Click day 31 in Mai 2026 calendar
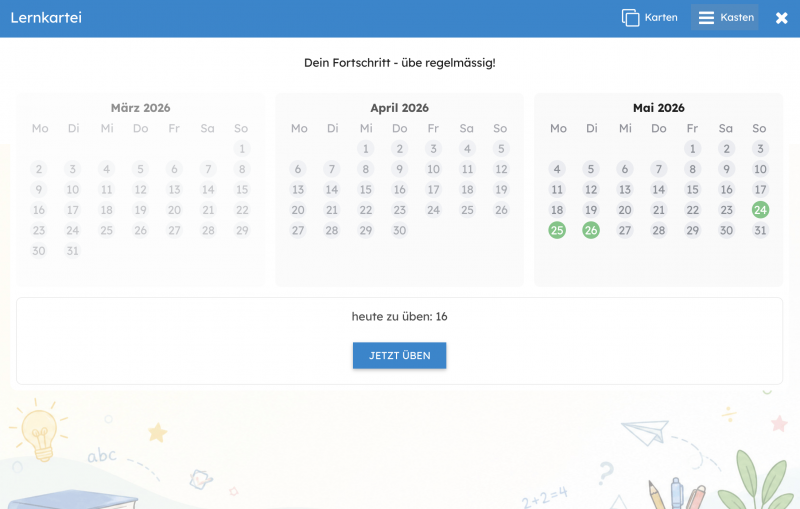The image size is (800, 509). [x=760, y=230]
